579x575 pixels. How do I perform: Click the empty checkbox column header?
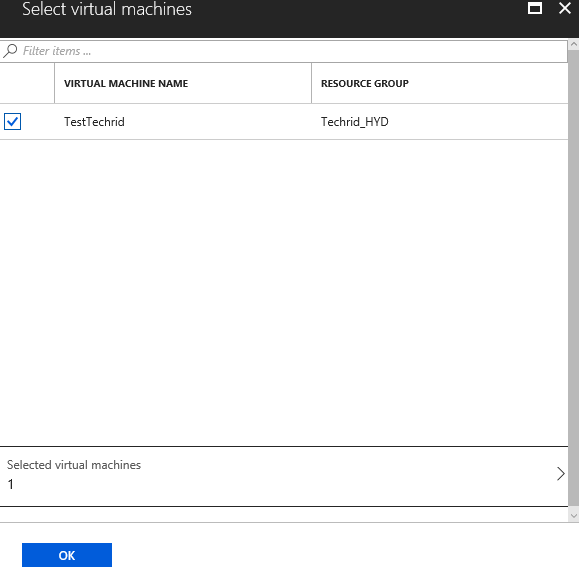pos(27,83)
